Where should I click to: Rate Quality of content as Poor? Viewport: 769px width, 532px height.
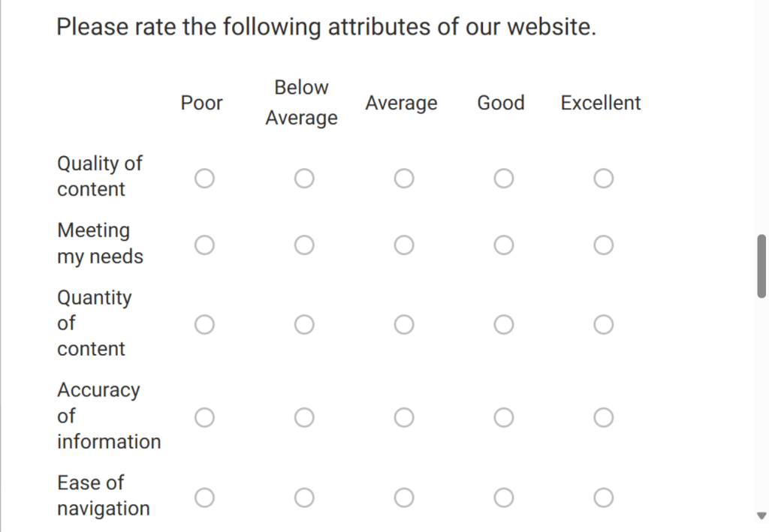[x=204, y=179]
